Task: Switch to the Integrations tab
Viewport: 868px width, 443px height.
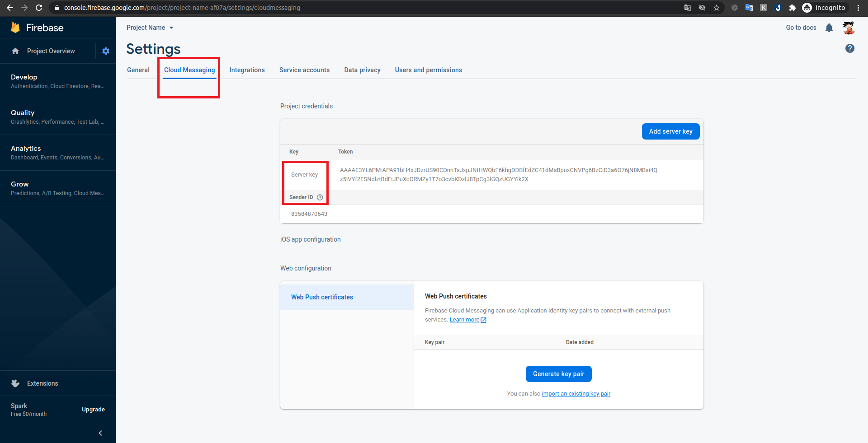Action: pos(247,70)
